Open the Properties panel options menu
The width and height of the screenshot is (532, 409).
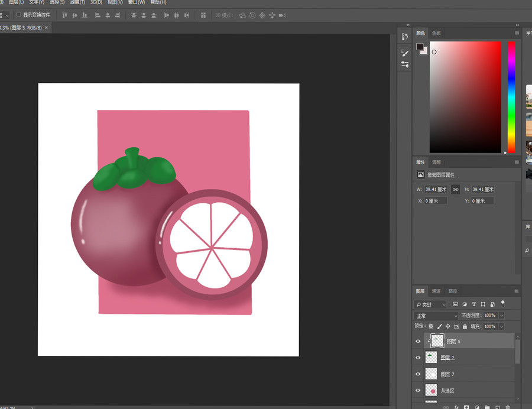[517, 162]
